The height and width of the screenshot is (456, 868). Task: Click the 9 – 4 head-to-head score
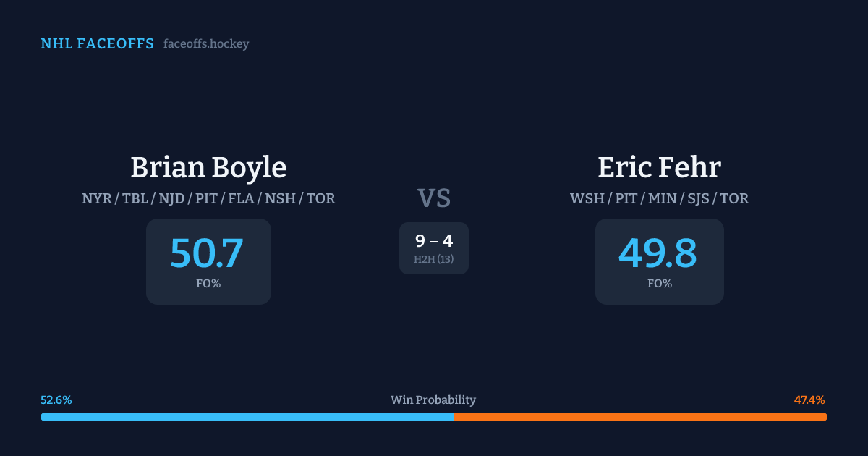[434, 241]
